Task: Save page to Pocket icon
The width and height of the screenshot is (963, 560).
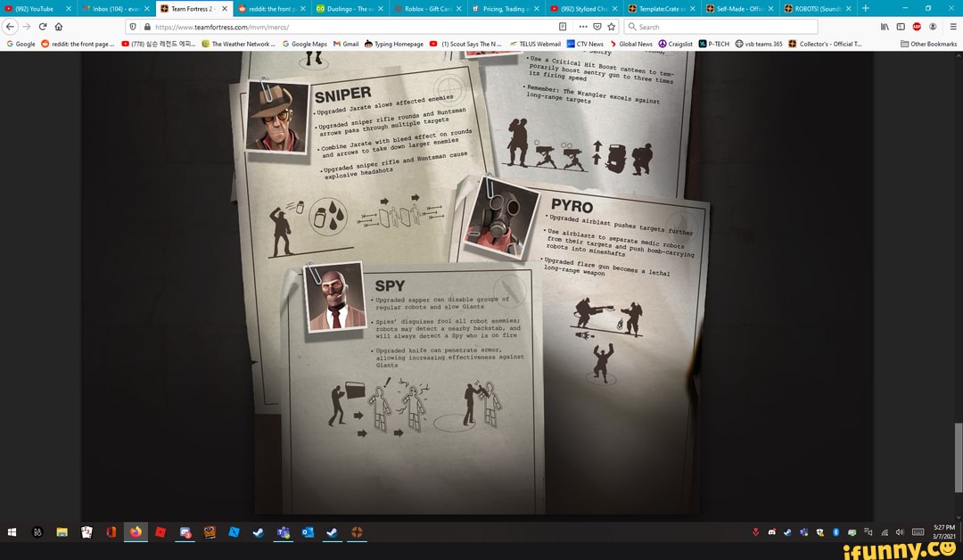Action: click(x=597, y=27)
